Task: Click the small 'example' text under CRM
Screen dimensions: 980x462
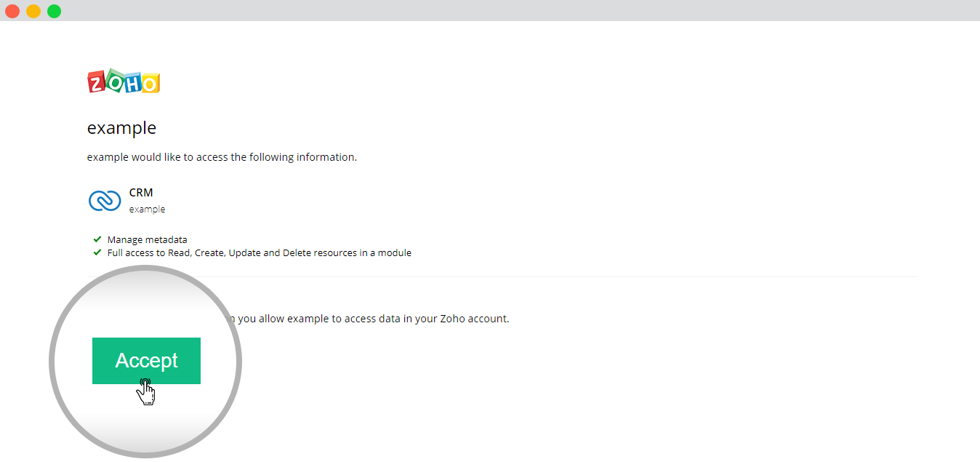Action: (x=147, y=210)
